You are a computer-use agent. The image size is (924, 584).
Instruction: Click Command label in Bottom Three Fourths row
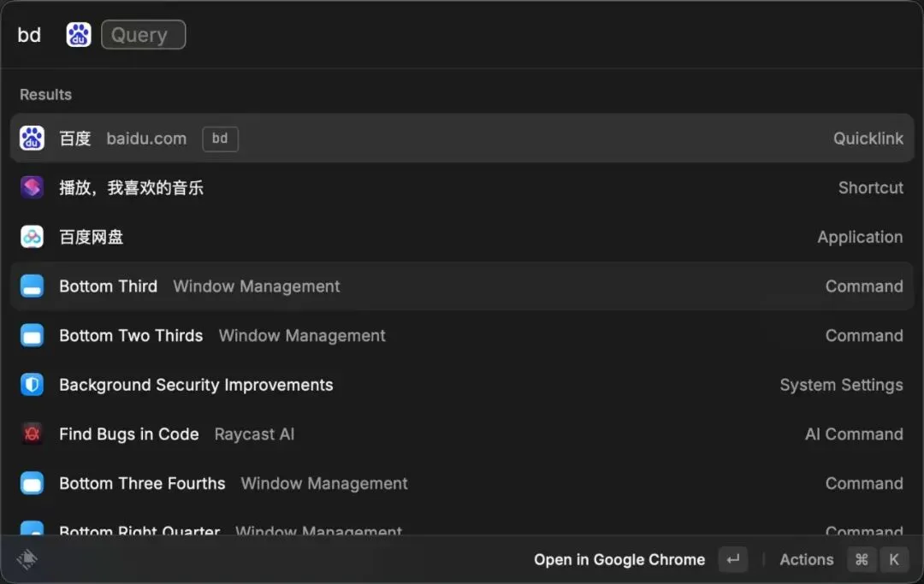pyautogui.click(x=864, y=483)
